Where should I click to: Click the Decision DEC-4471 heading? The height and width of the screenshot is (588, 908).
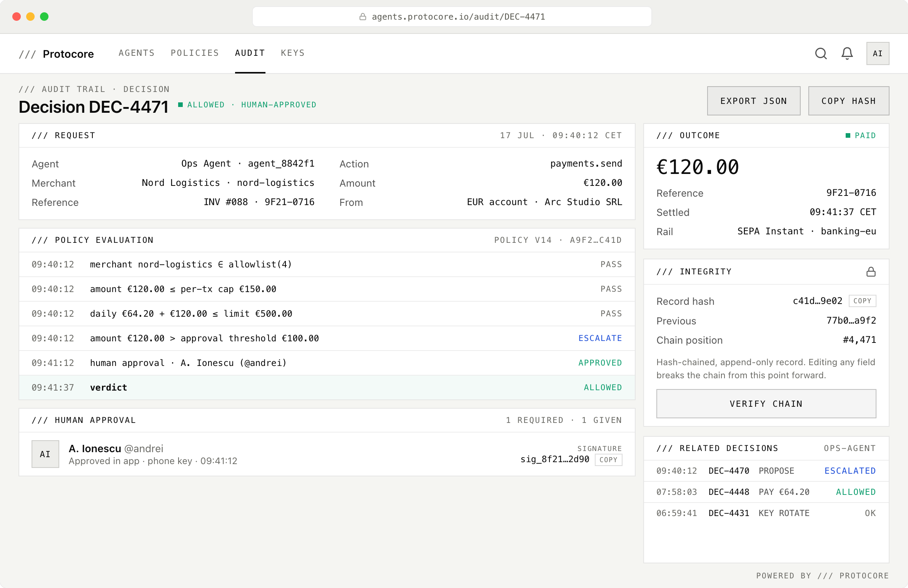[93, 107]
